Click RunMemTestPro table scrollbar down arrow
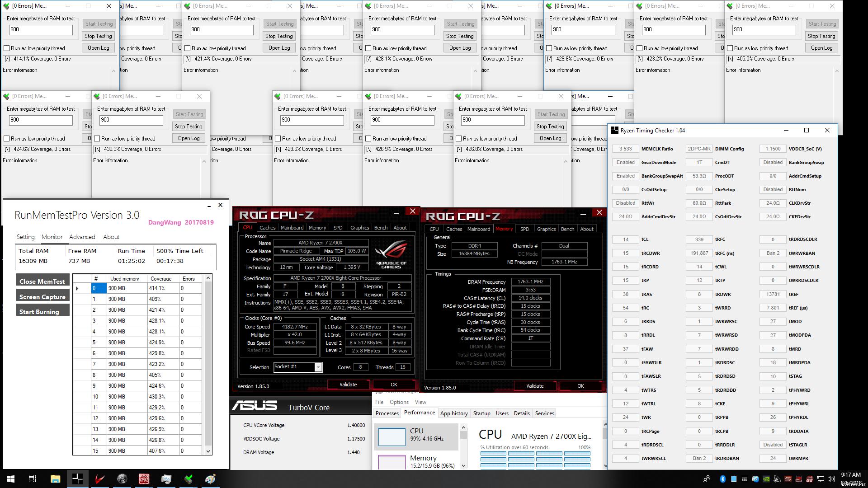 coord(208,451)
